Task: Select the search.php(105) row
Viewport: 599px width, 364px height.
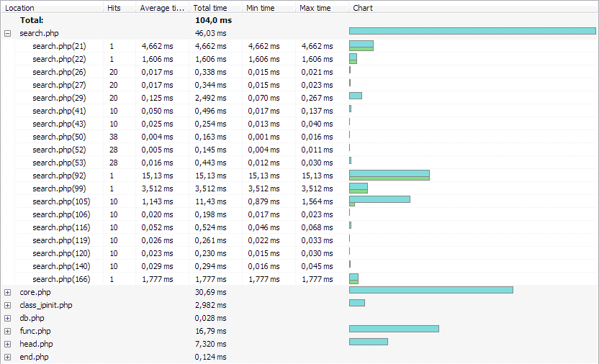Action: click(61, 201)
